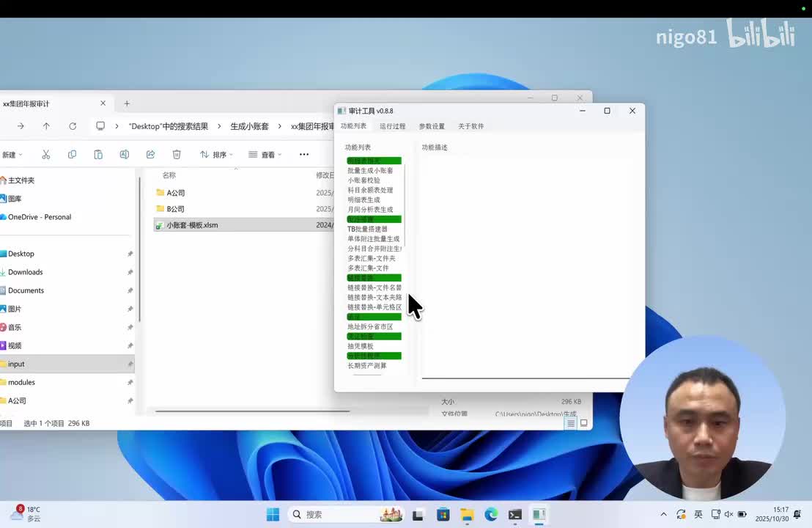
Task: Click the Delete trash icon in Explorer
Action: click(x=177, y=155)
